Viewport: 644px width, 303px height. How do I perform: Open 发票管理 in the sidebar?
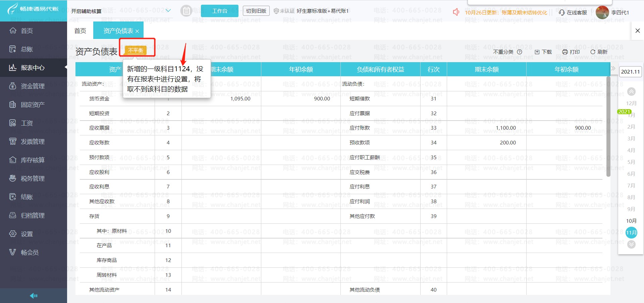[34, 141]
